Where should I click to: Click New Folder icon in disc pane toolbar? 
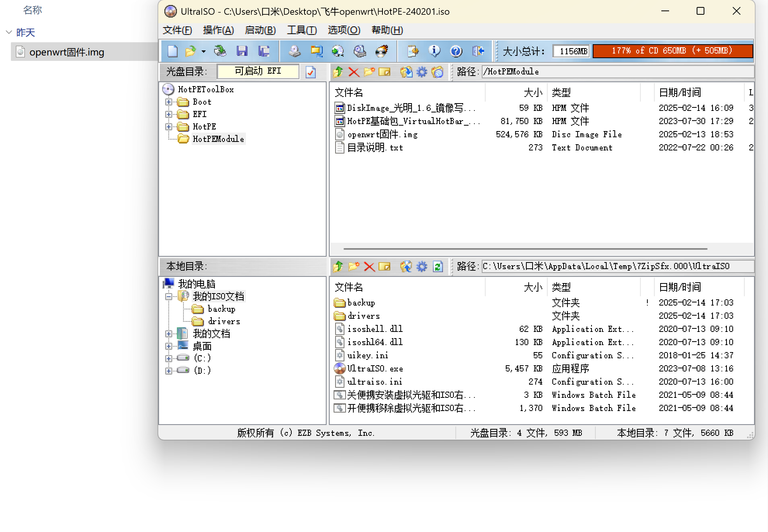369,72
